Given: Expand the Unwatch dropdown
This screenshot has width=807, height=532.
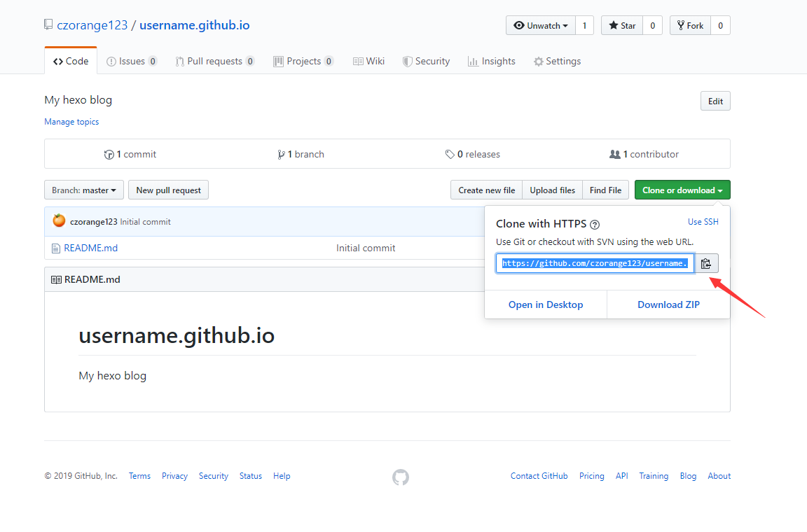Looking at the screenshot, I should point(540,26).
